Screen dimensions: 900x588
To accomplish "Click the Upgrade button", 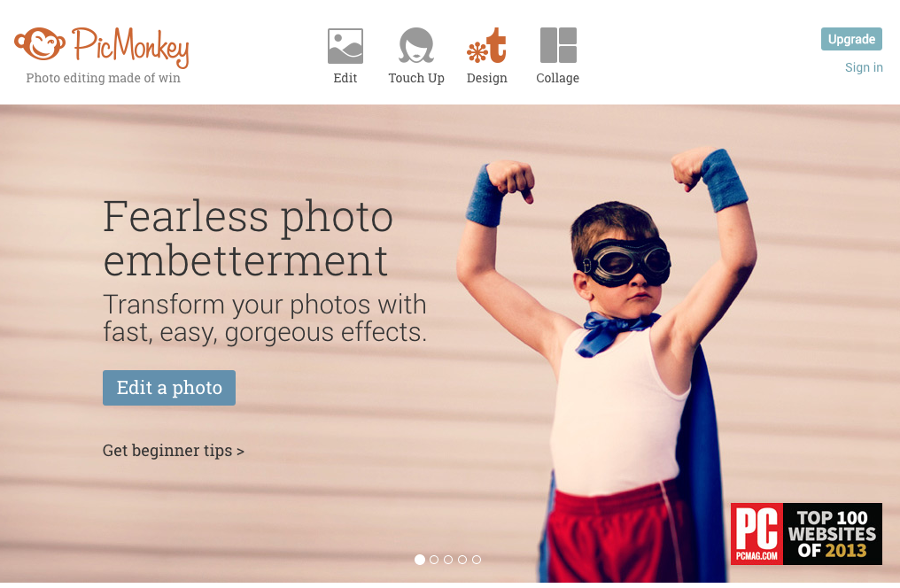I will tap(851, 39).
